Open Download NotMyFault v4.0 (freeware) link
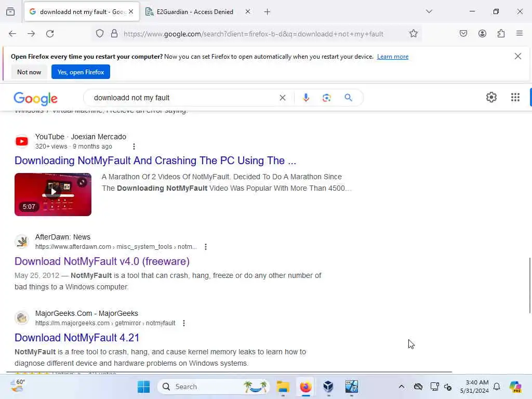 [x=102, y=261]
